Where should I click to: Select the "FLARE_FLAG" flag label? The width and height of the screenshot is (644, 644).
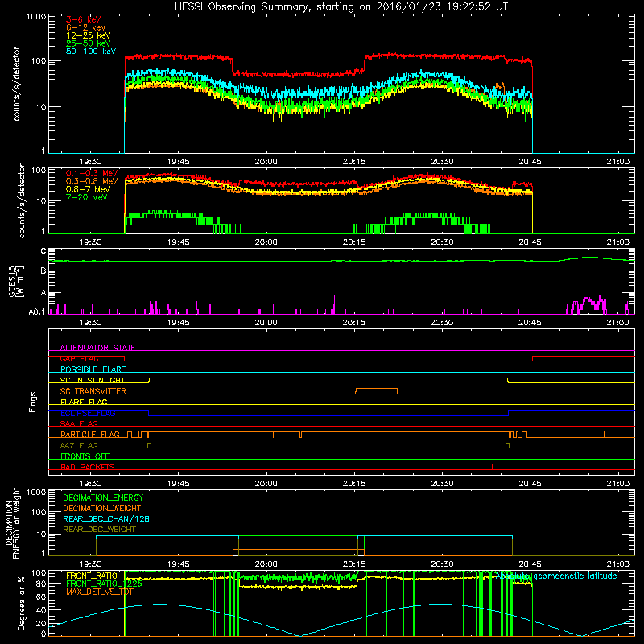pos(84,402)
